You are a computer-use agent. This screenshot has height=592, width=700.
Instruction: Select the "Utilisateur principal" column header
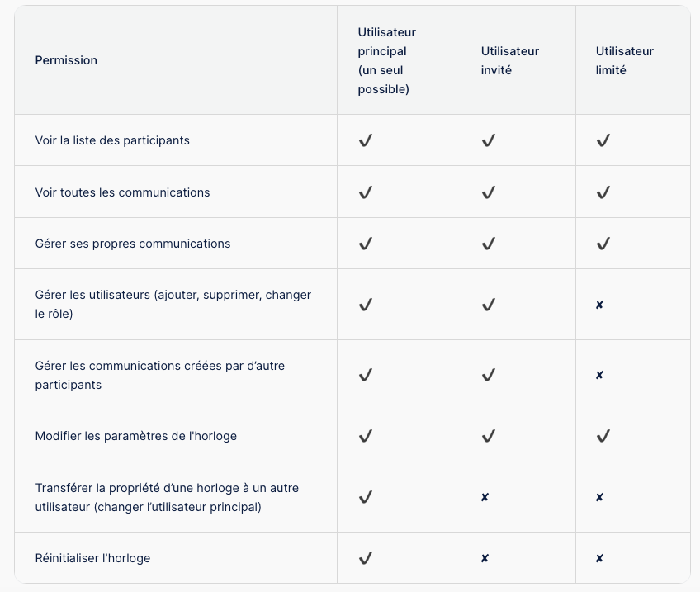(x=386, y=60)
